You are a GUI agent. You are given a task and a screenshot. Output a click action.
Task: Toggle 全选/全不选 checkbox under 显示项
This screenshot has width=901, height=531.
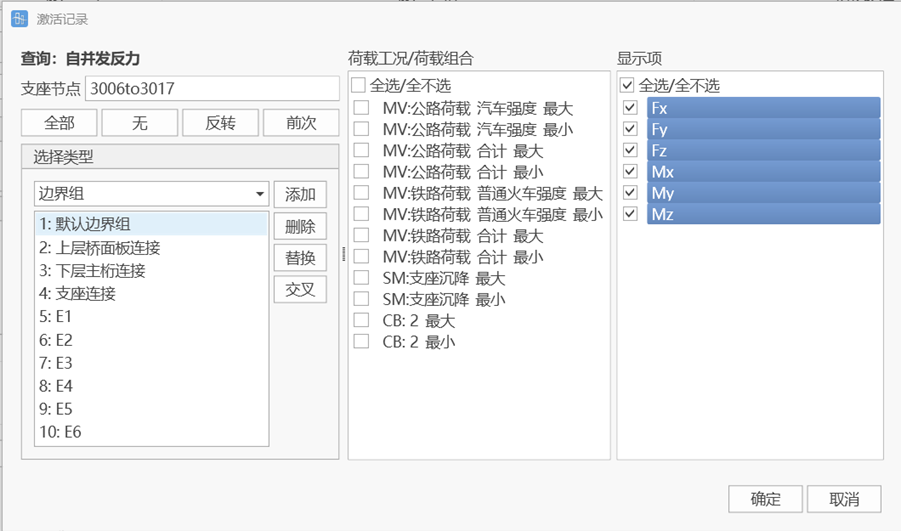tap(627, 86)
